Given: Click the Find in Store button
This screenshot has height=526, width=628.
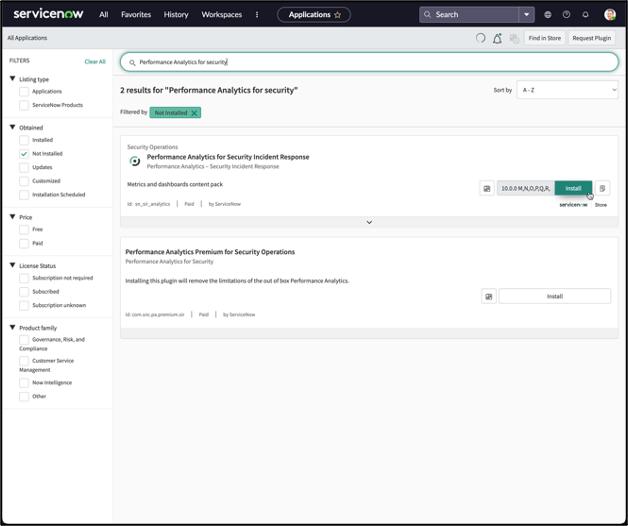Looking at the screenshot, I should pos(544,38).
